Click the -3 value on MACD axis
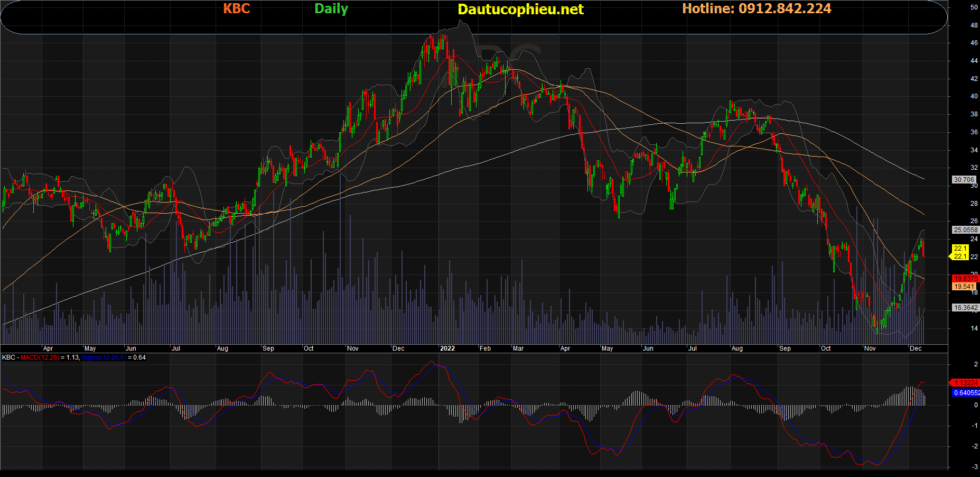This screenshot has width=980, height=477. 975,467
